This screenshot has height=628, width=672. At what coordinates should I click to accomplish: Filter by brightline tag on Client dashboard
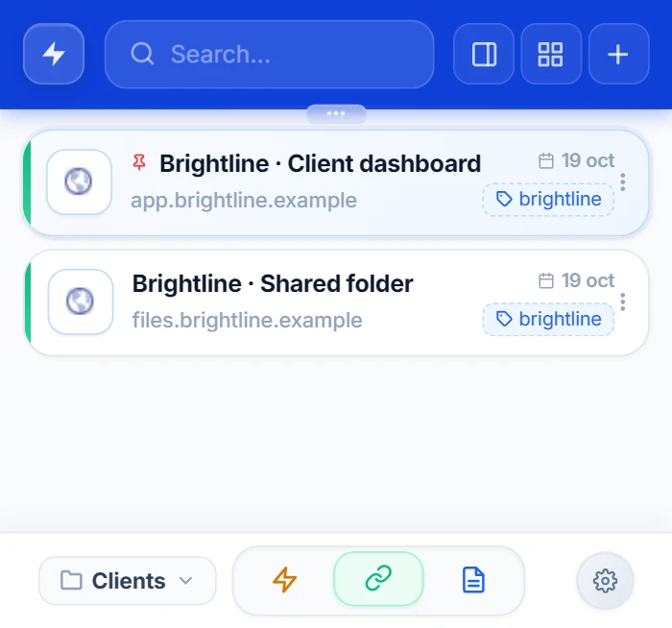click(548, 200)
